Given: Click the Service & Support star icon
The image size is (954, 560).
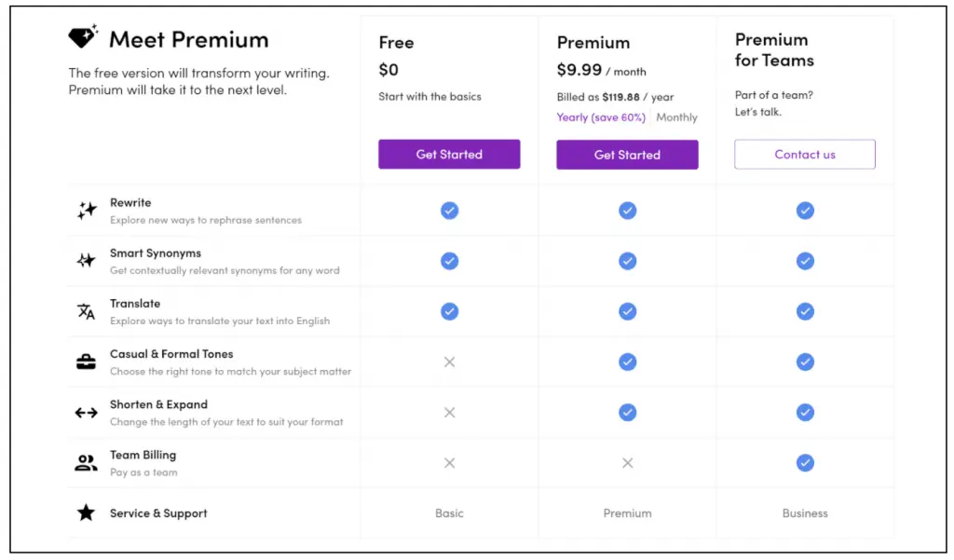Looking at the screenshot, I should (87, 512).
